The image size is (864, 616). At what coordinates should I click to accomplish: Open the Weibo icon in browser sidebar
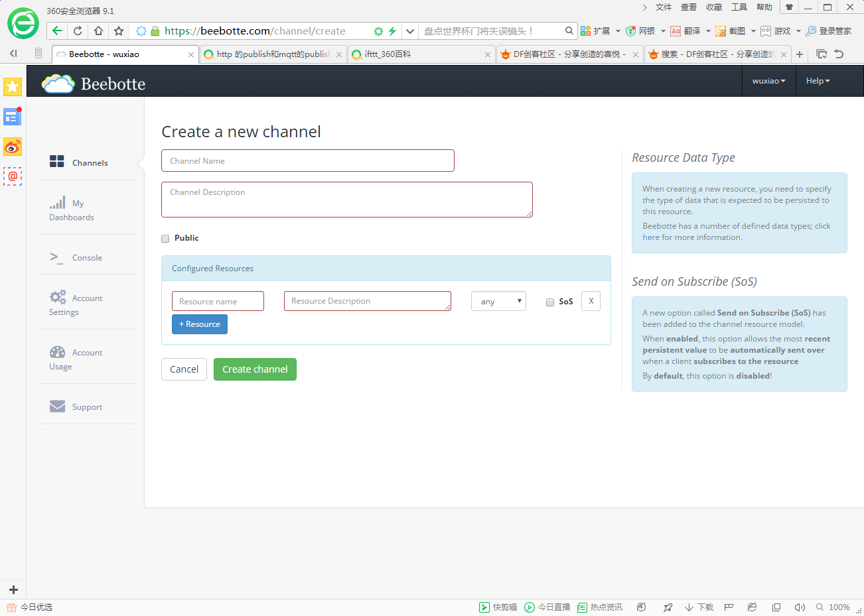click(13, 147)
